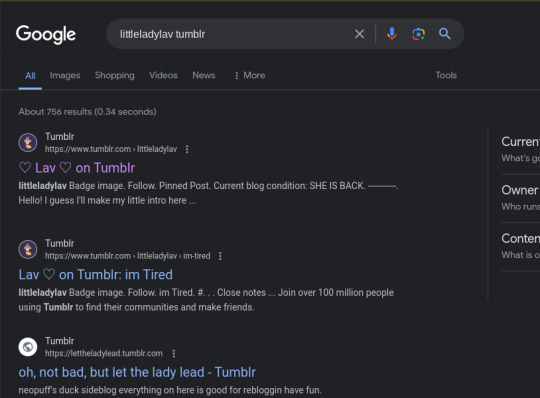Viewport: 540px width, 398px height.
Task: Click the URL https://www.tumblr.com › littleladylav
Action: point(111,149)
